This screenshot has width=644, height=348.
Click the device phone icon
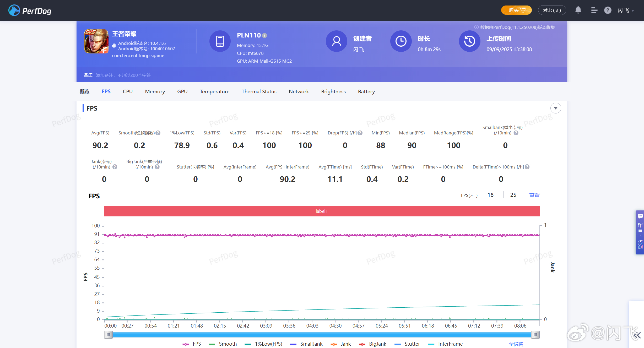pos(220,41)
